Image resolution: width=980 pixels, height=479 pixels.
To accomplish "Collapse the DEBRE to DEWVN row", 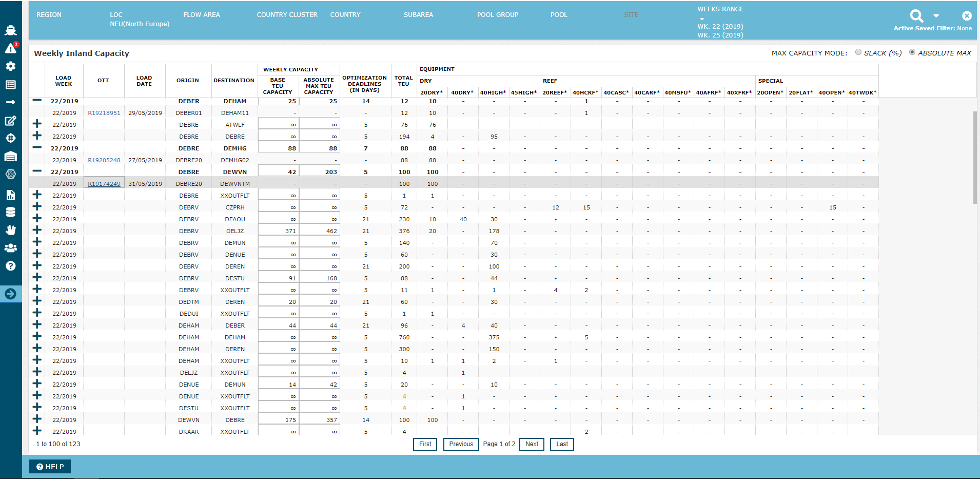I will coord(37,171).
